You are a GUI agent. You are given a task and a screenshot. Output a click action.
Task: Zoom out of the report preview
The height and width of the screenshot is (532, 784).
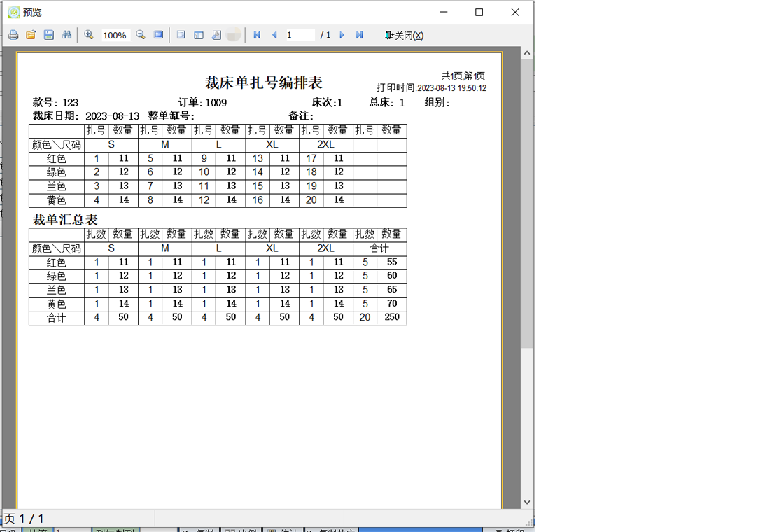pos(140,34)
